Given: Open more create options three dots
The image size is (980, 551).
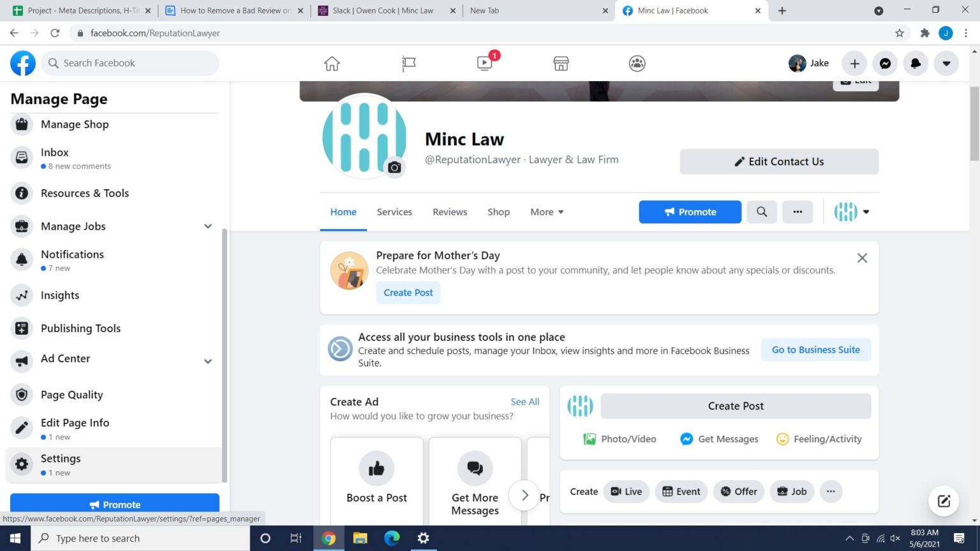Looking at the screenshot, I should point(831,491).
